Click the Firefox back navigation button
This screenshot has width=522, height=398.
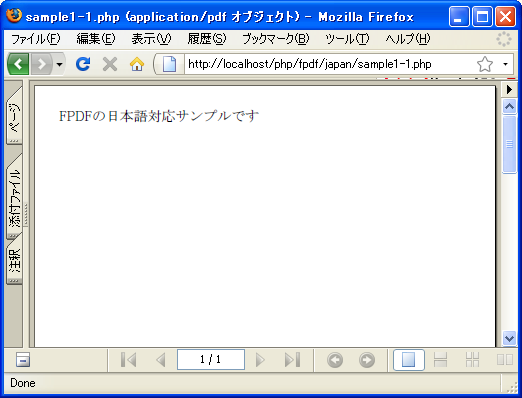point(18,64)
